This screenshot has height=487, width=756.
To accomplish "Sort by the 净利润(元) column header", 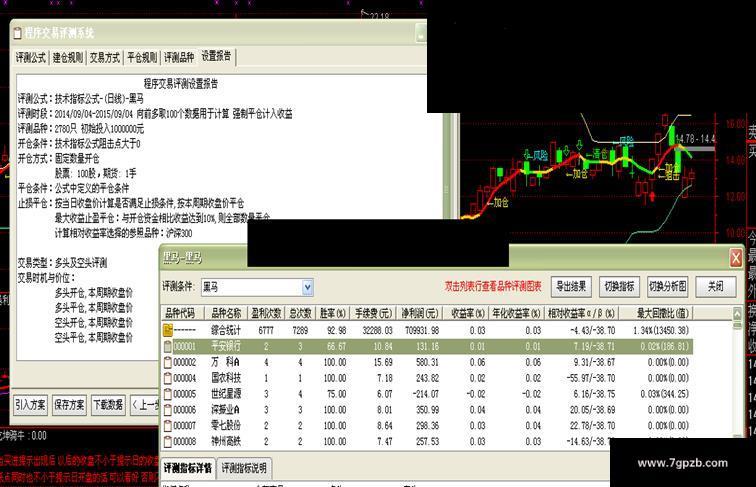I will [x=420, y=313].
